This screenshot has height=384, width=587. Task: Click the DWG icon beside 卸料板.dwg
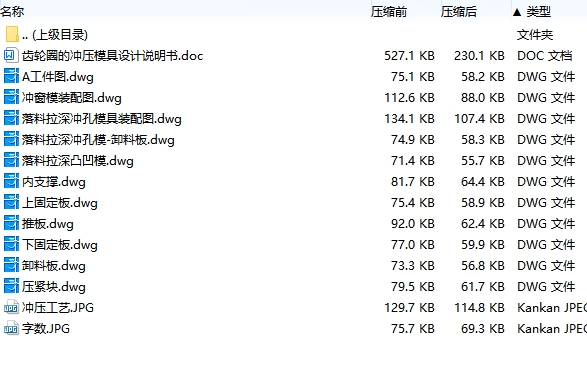coord(11,265)
